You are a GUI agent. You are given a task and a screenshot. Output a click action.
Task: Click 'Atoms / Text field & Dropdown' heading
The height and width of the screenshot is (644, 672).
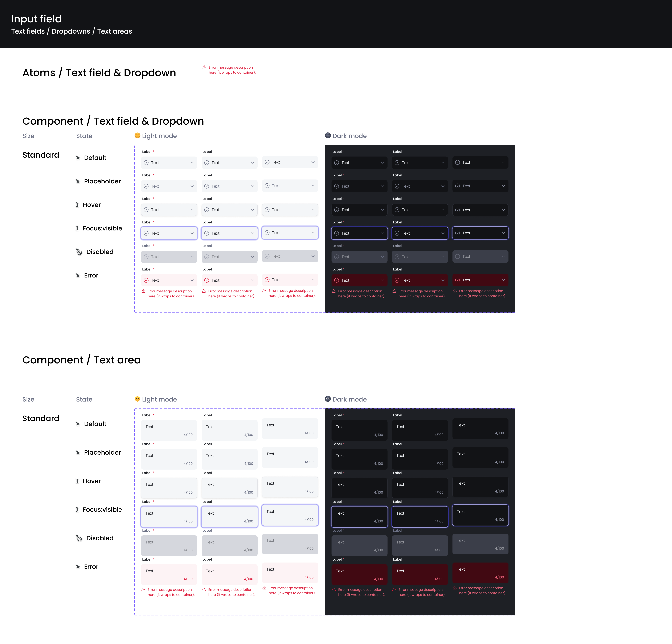pyautogui.click(x=99, y=73)
